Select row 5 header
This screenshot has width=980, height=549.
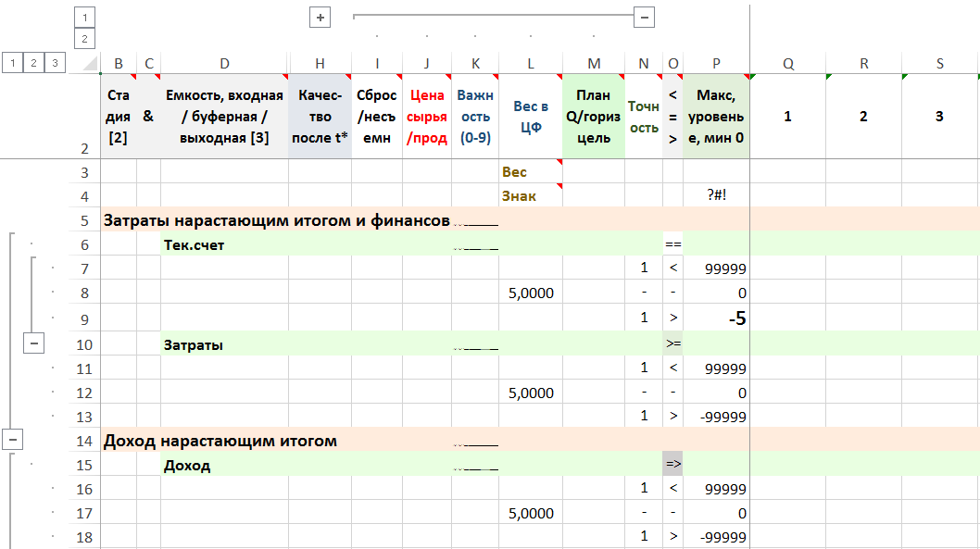click(x=84, y=220)
